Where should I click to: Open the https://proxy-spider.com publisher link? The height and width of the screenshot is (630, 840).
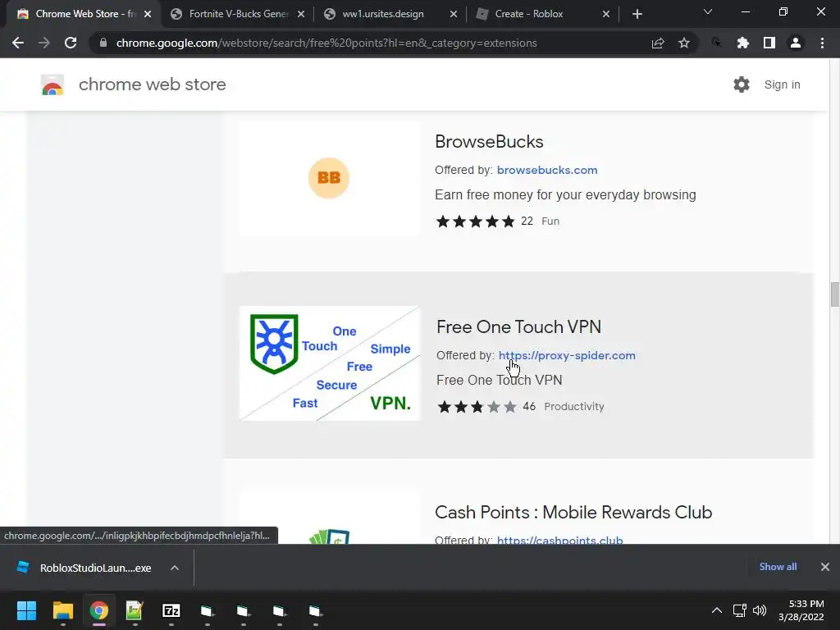coord(567,355)
